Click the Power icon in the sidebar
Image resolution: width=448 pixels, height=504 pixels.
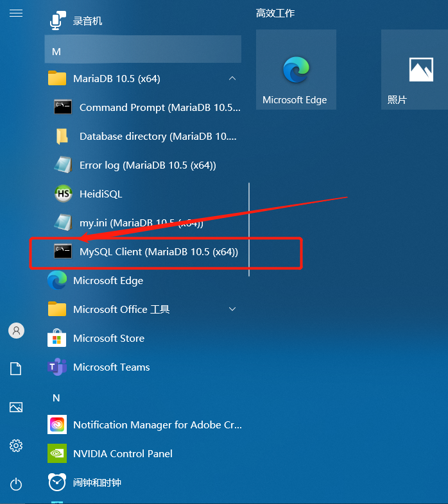tap(16, 484)
